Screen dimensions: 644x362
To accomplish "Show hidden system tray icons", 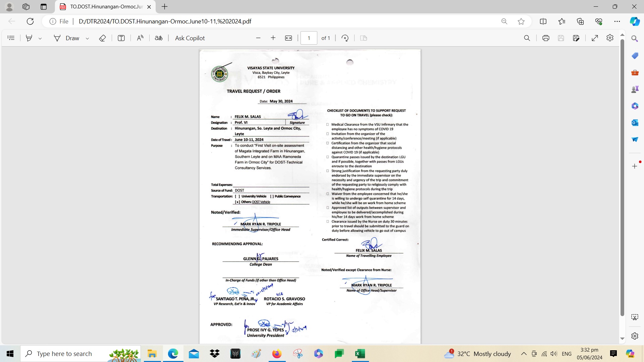I will coord(524,354).
